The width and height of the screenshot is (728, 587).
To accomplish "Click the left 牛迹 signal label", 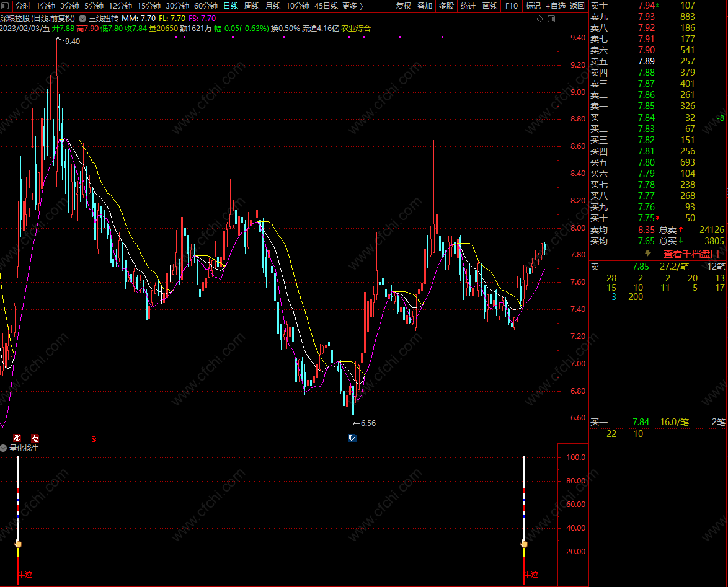I will (25, 575).
